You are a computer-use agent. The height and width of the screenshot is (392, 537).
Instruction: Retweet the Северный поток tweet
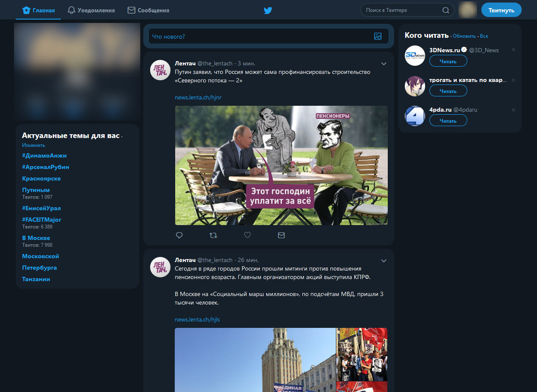point(213,235)
